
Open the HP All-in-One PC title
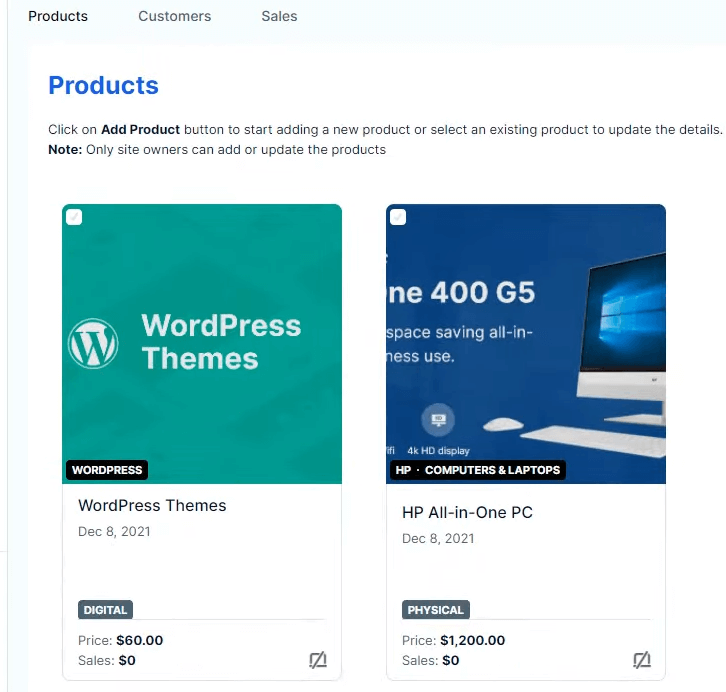tap(468, 512)
